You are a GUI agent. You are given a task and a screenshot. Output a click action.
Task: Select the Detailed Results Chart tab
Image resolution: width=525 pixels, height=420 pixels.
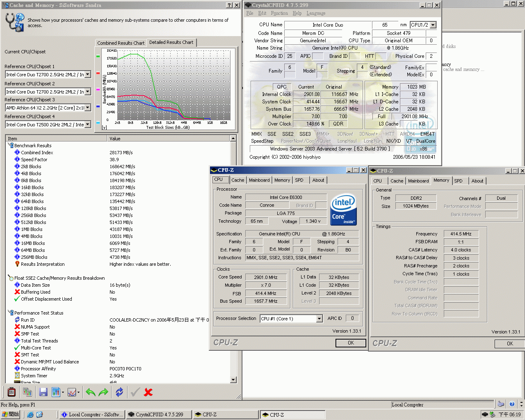pos(171,42)
